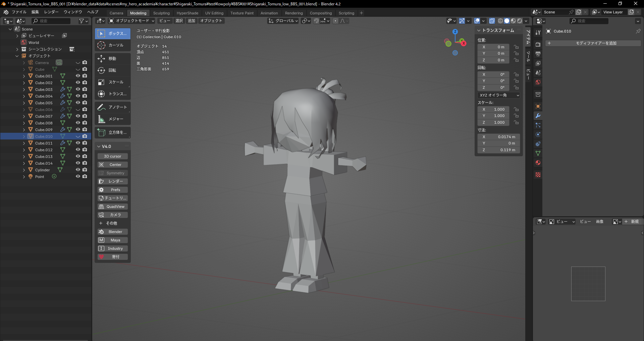The height and width of the screenshot is (341, 644).
Task: Toggle viewport overlays button
Action: point(477,21)
